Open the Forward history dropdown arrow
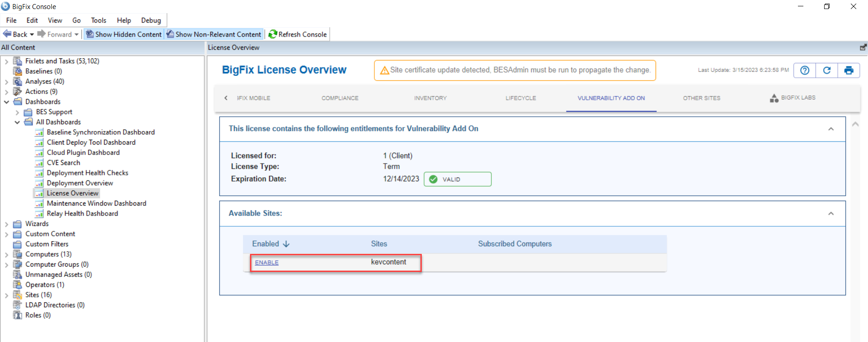868x342 pixels. click(x=76, y=34)
